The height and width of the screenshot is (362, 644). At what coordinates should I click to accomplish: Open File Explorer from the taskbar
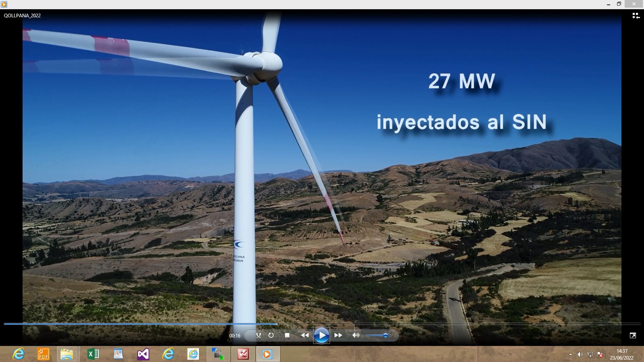coord(67,354)
